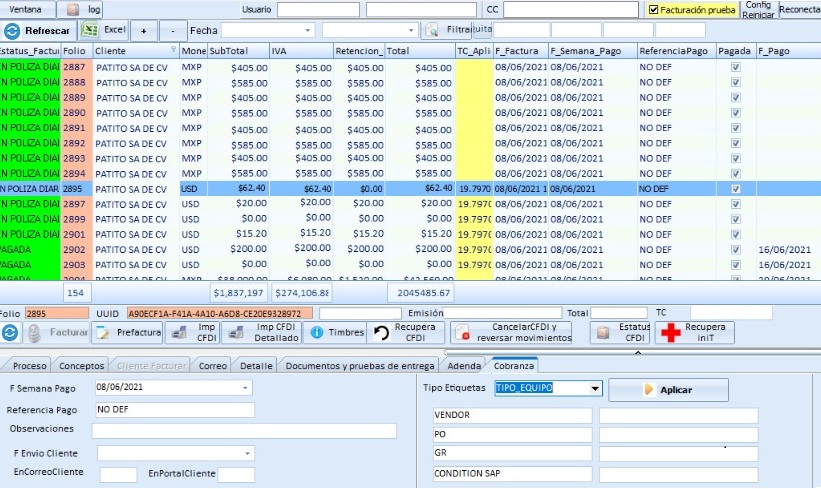
Task: Open the Correo tab
Action: 213,365
